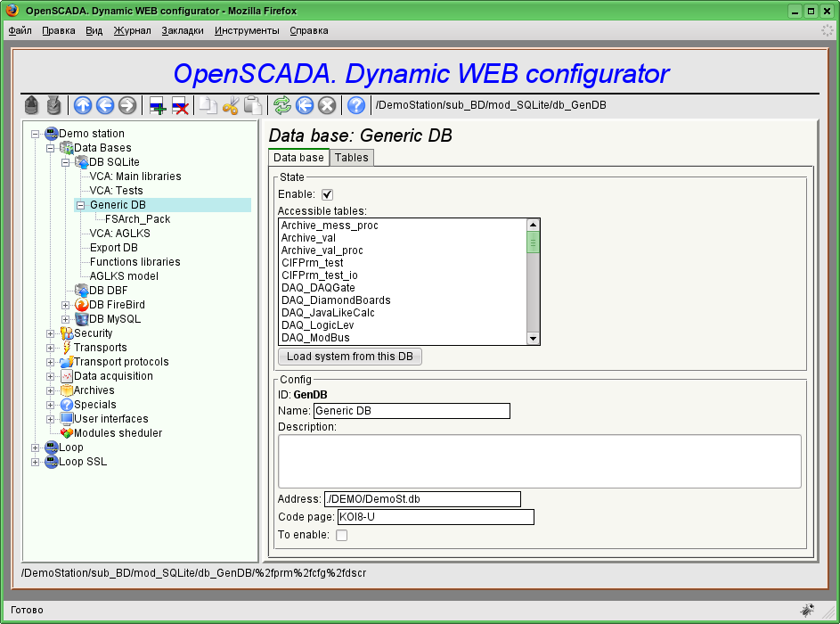Image resolution: width=840 pixels, height=624 pixels.
Task: Expand the DB FireBird tree node
Action: click(65, 305)
